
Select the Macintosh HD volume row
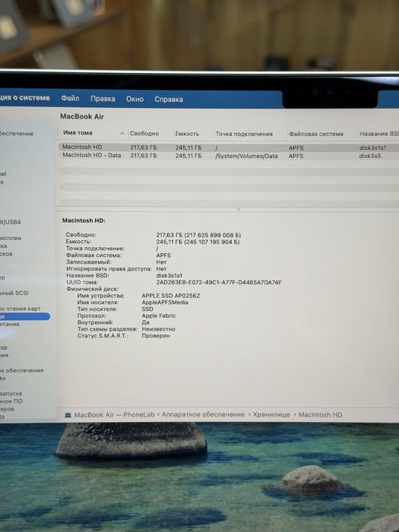(x=228, y=147)
